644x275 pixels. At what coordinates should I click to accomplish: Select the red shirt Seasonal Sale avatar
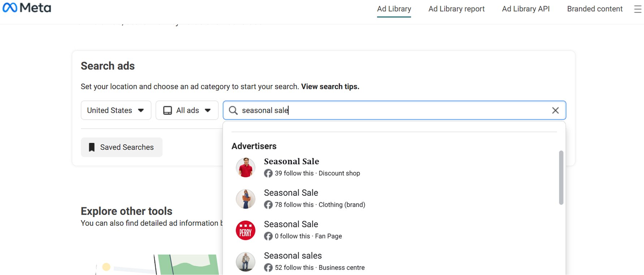tap(246, 168)
